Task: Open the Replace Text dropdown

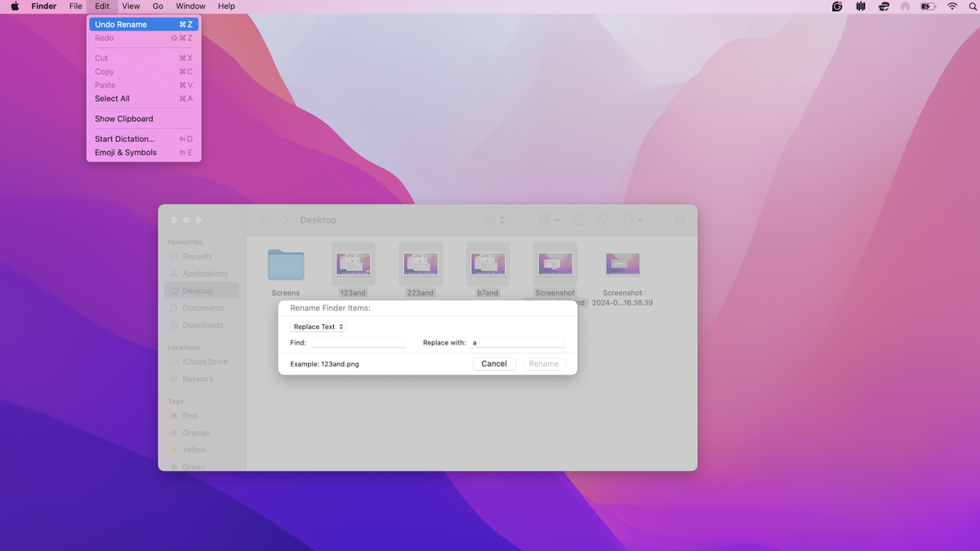Action: point(317,326)
